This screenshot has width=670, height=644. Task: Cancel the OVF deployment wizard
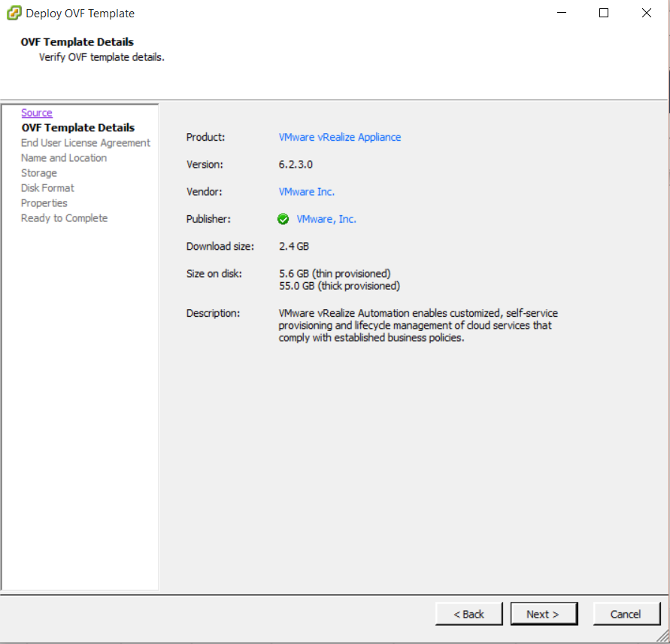(626, 614)
